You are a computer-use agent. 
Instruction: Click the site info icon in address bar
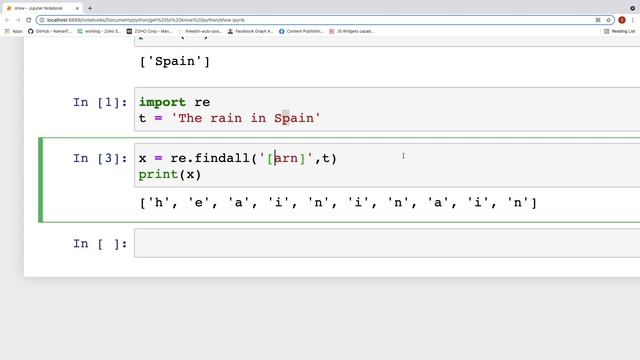[x=42, y=20]
